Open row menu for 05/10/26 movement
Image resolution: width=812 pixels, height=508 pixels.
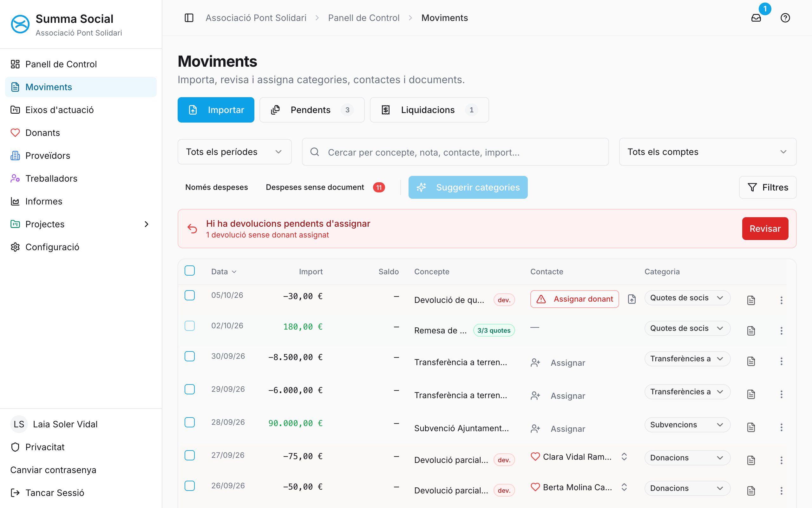782,300
